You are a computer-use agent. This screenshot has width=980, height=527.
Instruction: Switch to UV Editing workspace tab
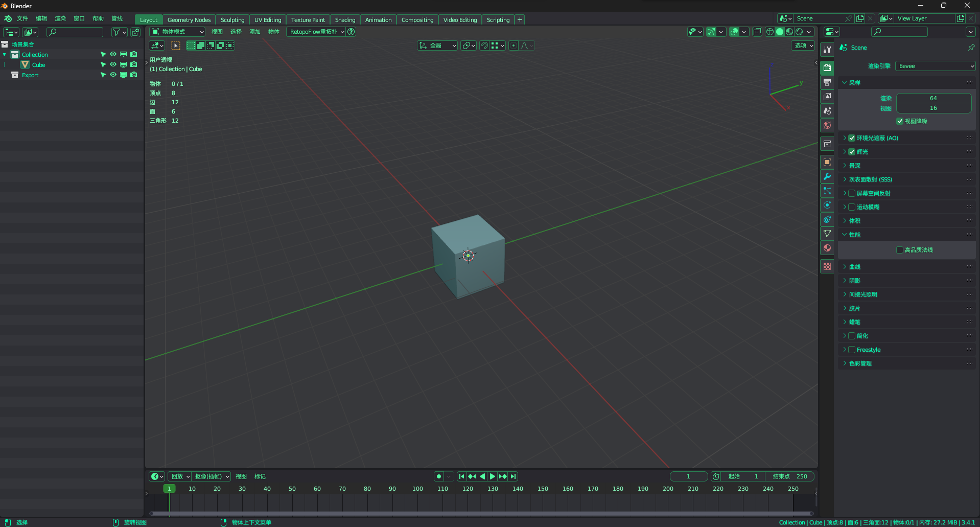click(268, 20)
